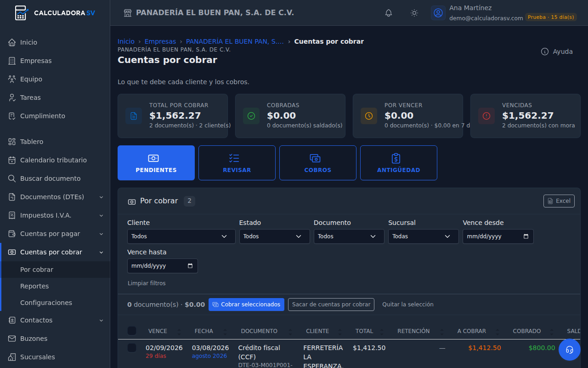588x368 pixels.
Task: Export the list to Excel
Action: pyautogui.click(x=559, y=201)
